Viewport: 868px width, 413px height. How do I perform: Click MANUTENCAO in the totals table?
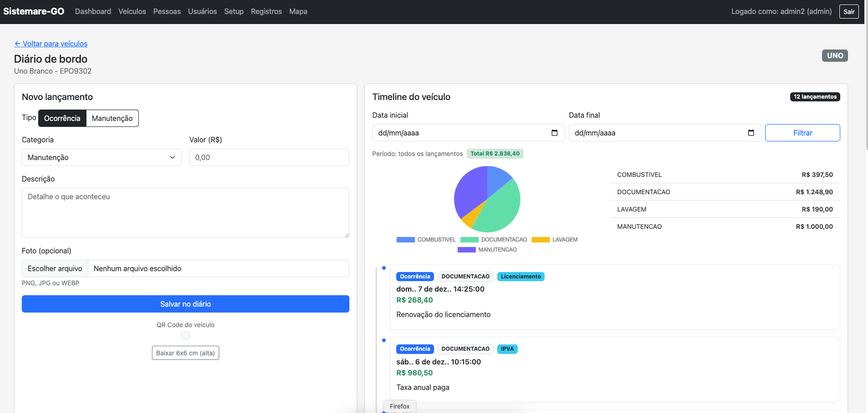coord(640,227)
